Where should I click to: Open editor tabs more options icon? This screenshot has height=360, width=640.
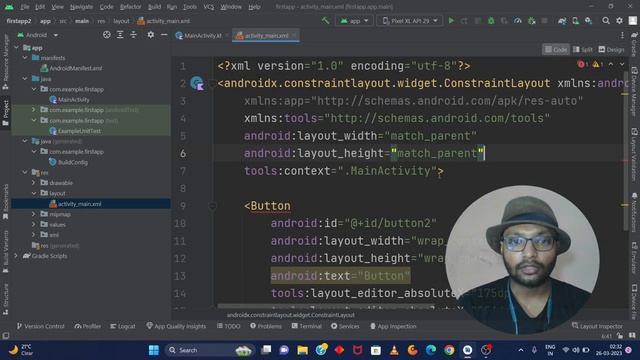(622, 36)
